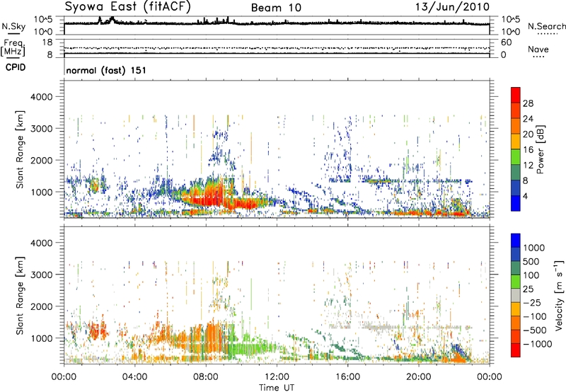The height and width of the screenshot is (392, 566).
Task: Pick the red segment of the power colorbar
Action: tap(516, 96)
